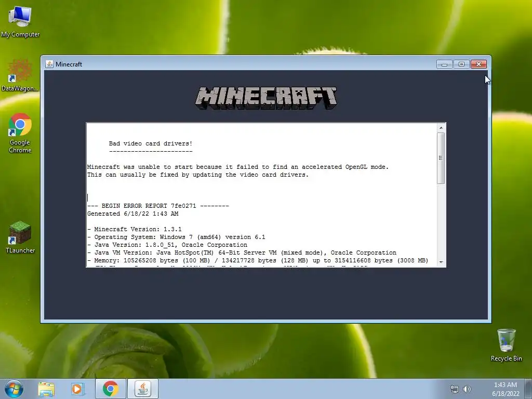Switch to Chrome in the taskbar
This screenshot has width=532, height=399.
110,389
